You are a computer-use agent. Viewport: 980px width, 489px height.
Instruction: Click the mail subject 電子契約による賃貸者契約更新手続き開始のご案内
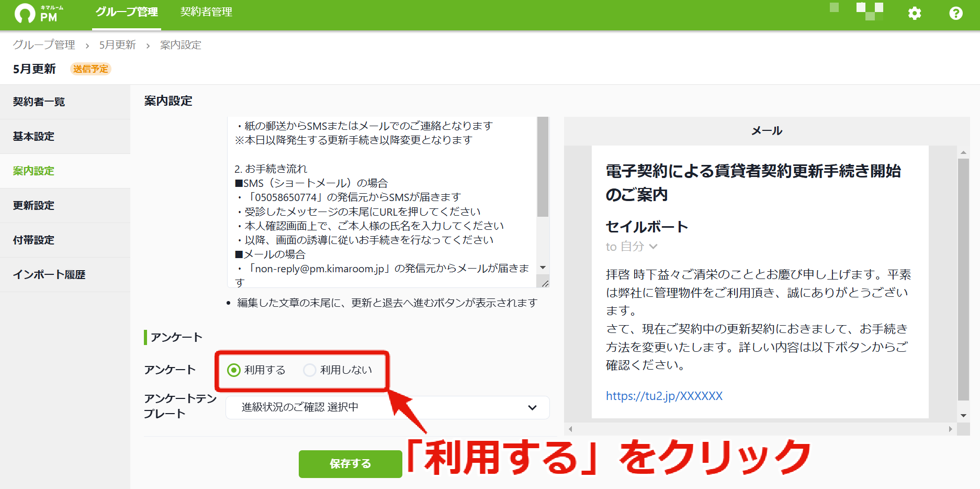[x=753, y=183]
